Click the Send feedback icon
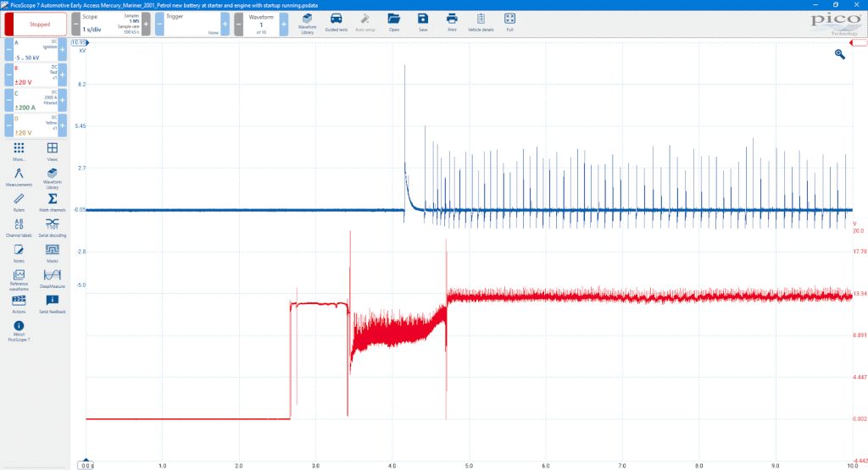Image resolution: width=868 pixels, height=470 pixels. 52,304
